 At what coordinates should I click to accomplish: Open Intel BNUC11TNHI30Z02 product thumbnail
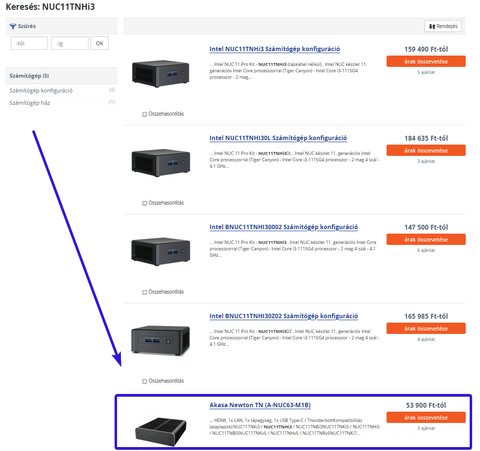[x=161, y=340]
